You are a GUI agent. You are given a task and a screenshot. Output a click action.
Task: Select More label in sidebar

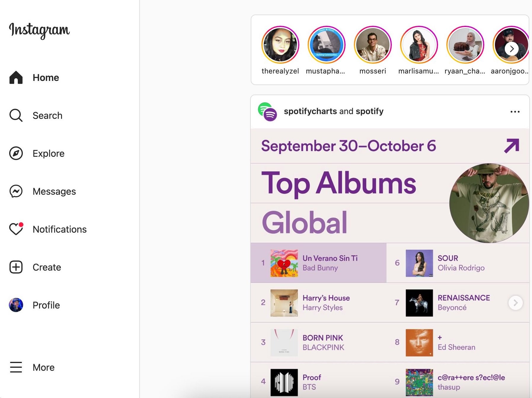tap(44, 367)
